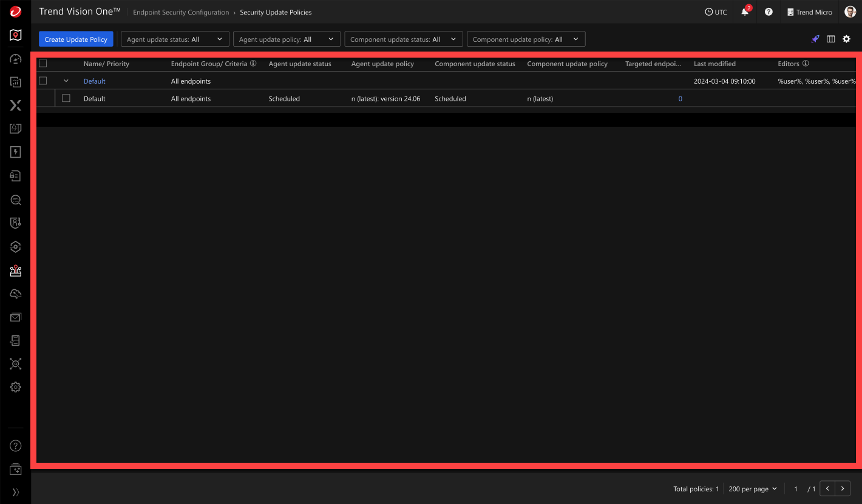Open the Component update policy filter dropdown

coord(526,39)
